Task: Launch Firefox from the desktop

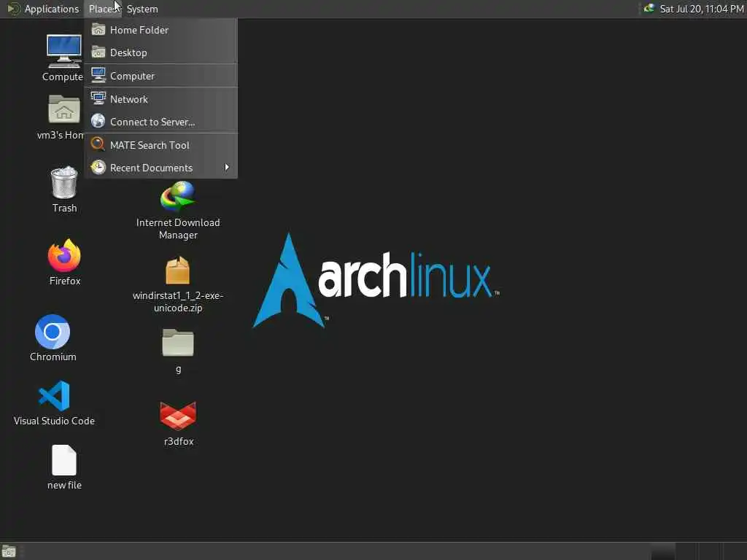Action: pos(64,255)
